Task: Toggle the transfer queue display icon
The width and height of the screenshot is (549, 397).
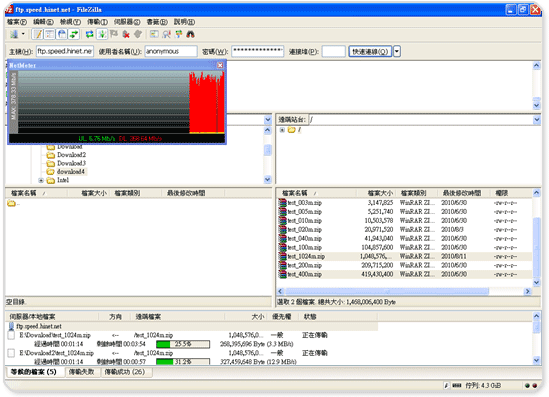Action: tap(74, 34)
